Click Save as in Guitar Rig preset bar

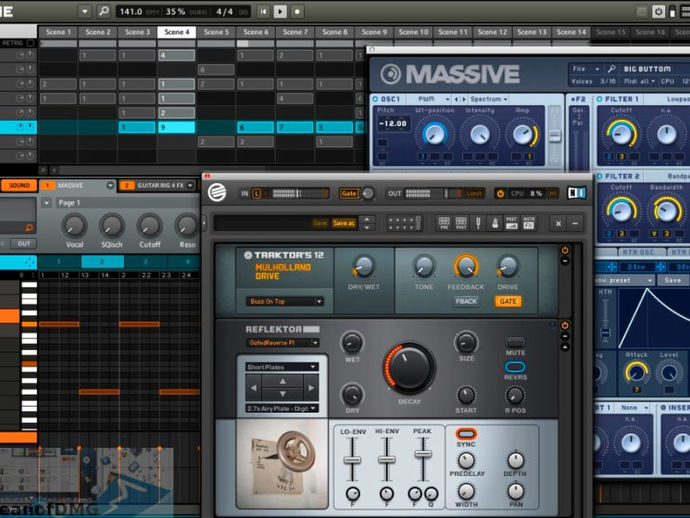(343, 223)
